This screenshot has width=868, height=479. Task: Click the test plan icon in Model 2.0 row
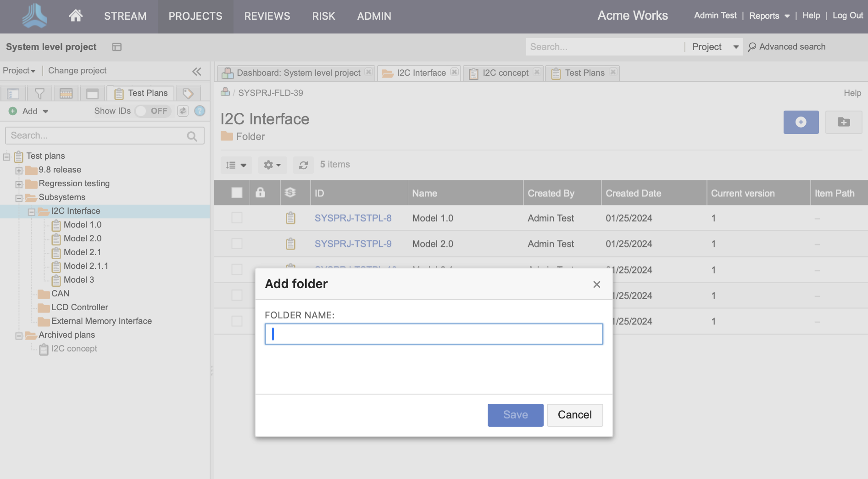click(x=290, y=244)
